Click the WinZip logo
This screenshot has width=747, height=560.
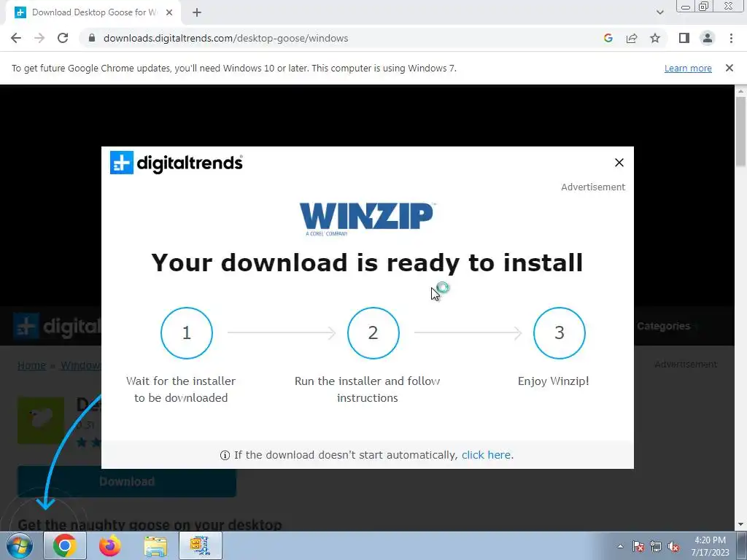click(x=367, y=219)
